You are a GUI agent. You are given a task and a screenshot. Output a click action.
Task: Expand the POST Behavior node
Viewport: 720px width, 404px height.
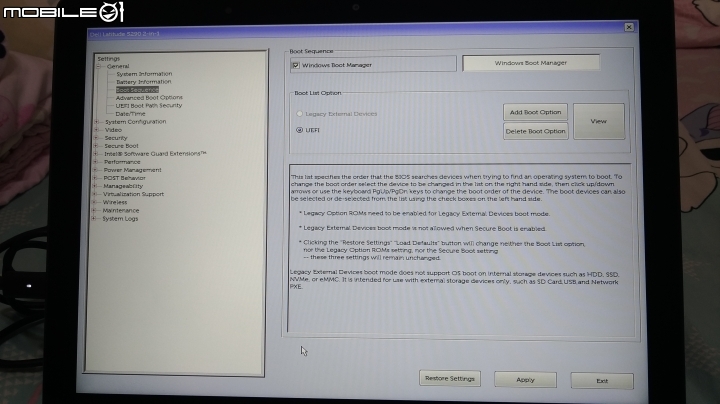click(x=95, y=178)
